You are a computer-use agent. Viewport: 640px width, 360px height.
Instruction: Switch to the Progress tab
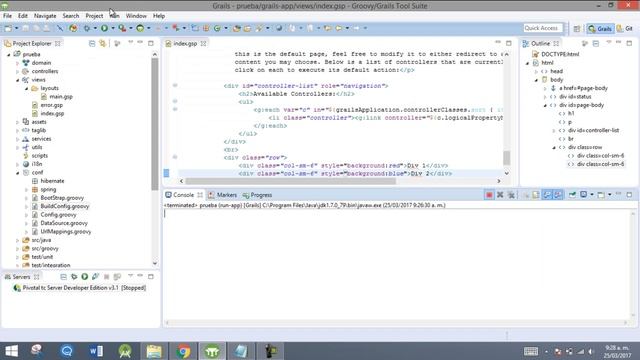pyautogui.click(x=257, y=195)
